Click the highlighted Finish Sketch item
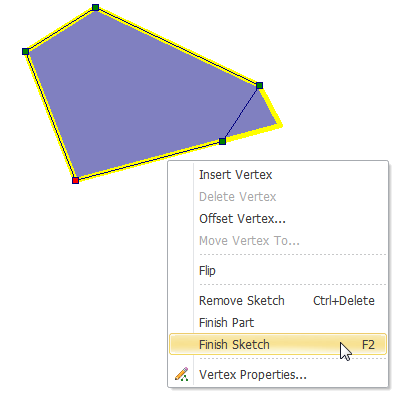The width and height of the screenshot is (409, 401). 278,344
